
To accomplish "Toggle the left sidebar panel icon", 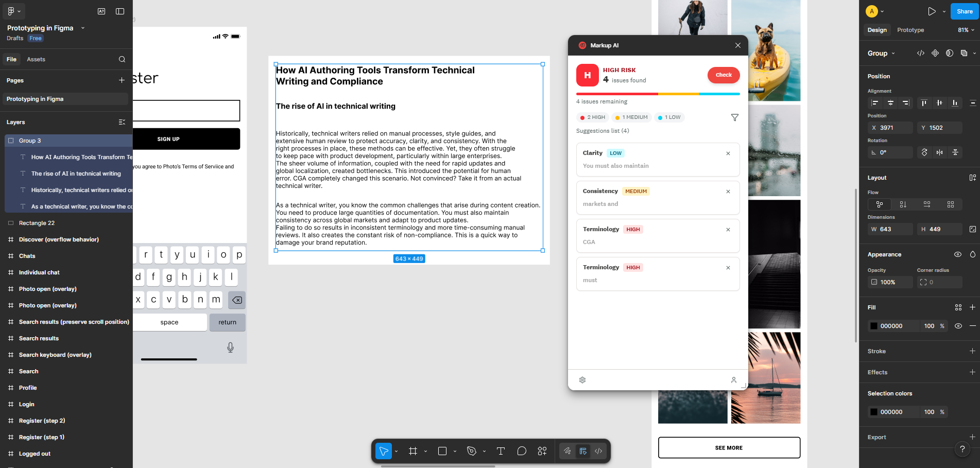I will click(x=120, y=11).
